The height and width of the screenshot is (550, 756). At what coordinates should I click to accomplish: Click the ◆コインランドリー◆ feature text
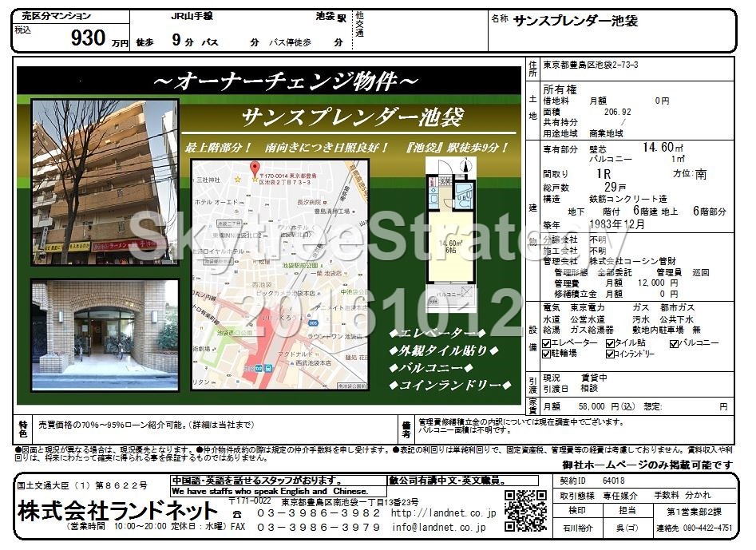(449, 385)
